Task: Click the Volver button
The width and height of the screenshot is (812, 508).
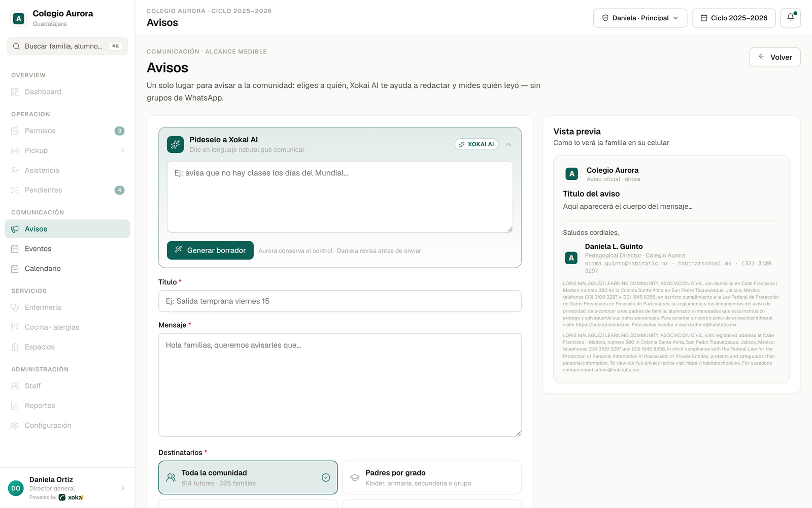Action: point(775,57)
